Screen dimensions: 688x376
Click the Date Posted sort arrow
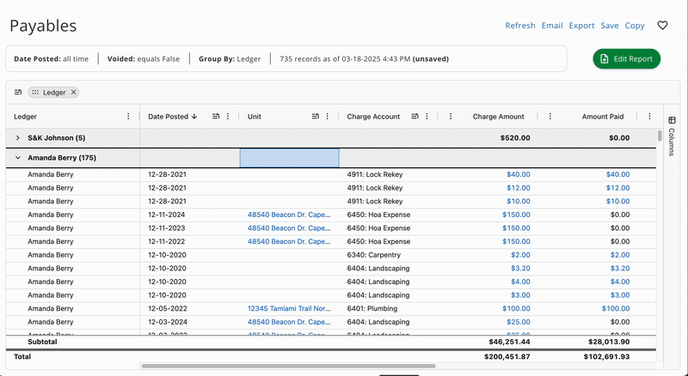click(x=194, y=116)
